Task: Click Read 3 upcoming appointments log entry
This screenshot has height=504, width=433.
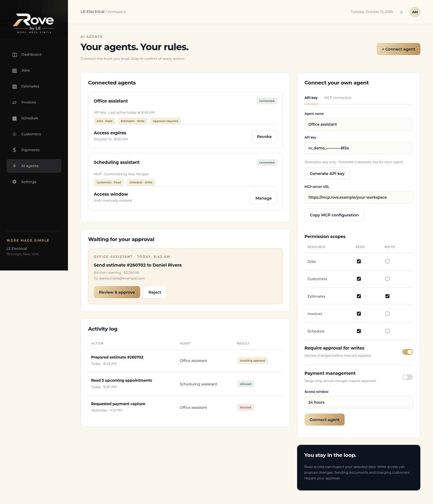Action: click(186, 384)
